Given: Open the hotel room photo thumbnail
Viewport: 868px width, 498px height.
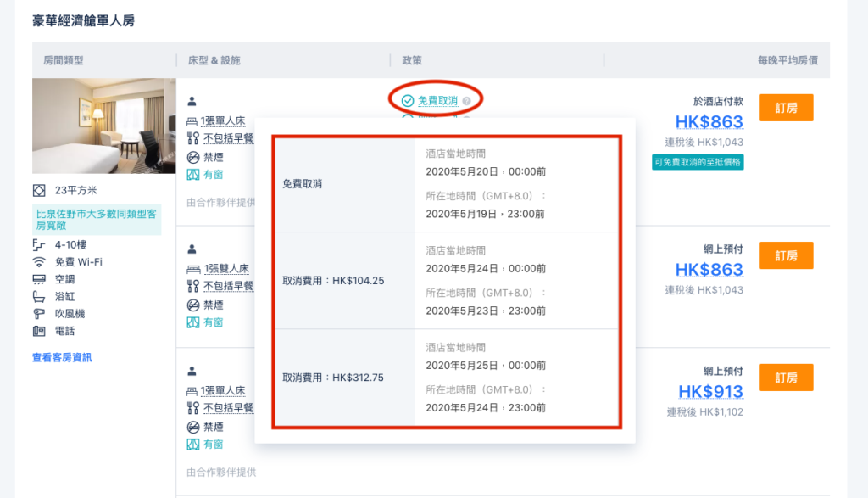Looking at the screenshot, I should (104, 126).
